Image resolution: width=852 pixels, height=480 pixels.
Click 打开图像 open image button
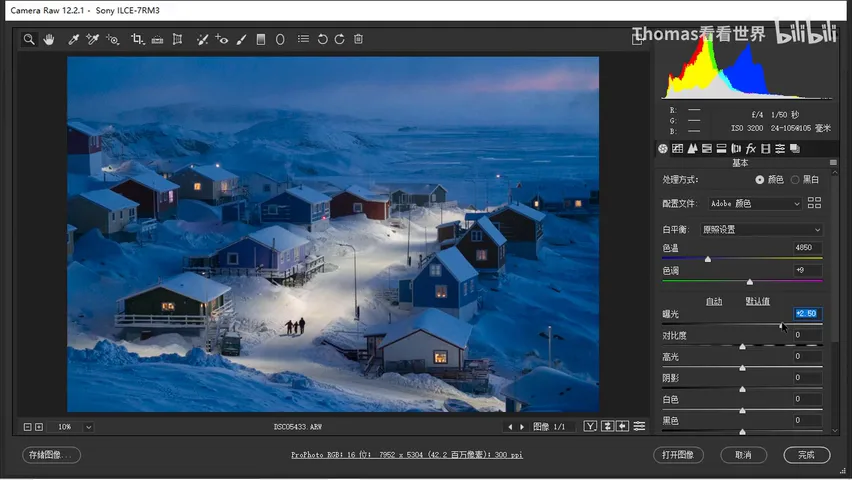pos(678,454)
